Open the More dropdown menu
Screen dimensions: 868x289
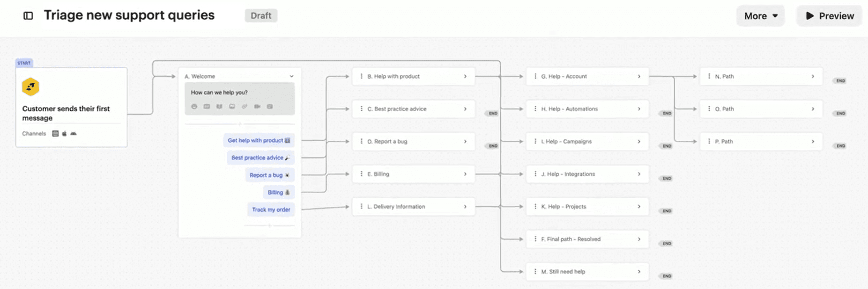760,16
